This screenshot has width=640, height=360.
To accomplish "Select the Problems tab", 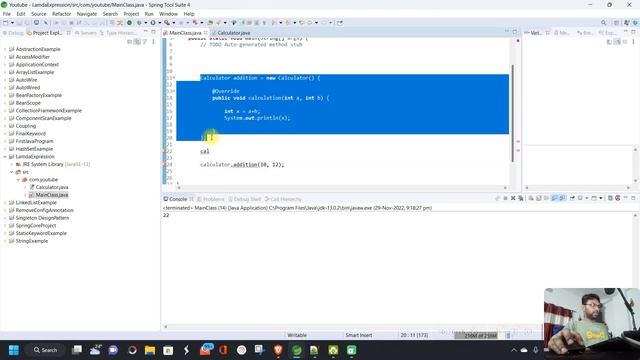I will [x=211, y=199].
